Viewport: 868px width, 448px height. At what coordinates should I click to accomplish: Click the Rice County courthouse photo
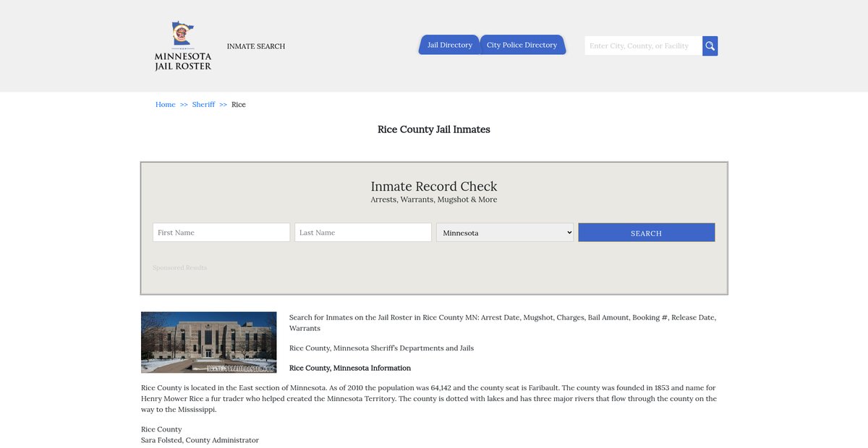[208, 342]
